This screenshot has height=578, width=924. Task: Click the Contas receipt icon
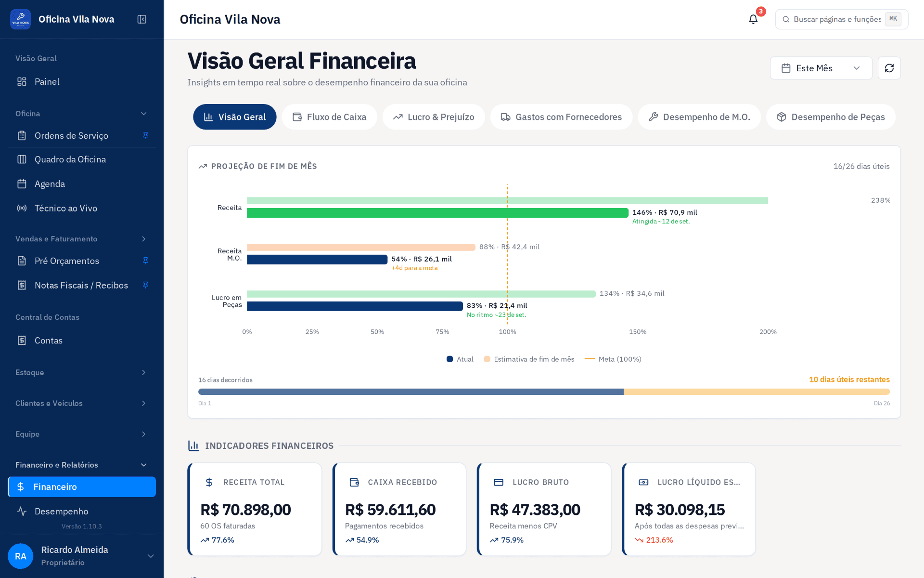pyautogui.click(x=22, y=341)
